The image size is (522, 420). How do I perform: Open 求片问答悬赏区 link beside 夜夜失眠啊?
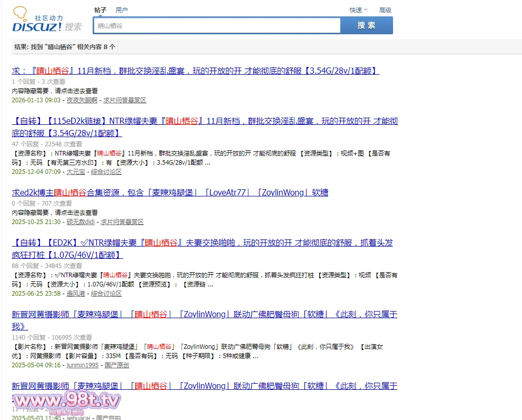pyautogui.click(x=125, y=100)
